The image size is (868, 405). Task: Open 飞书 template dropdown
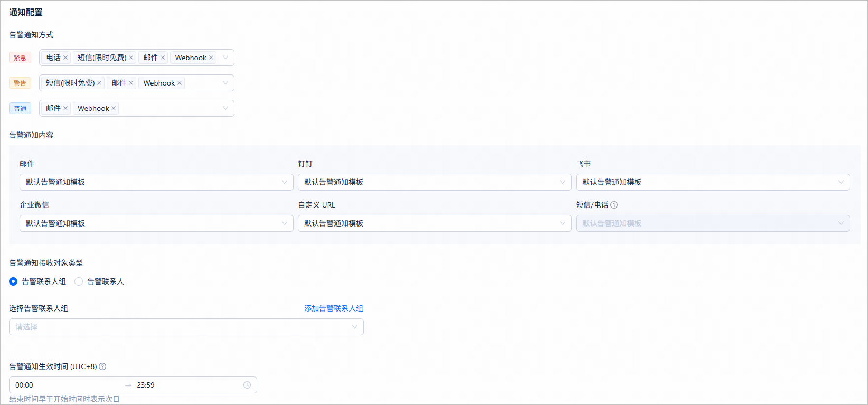[x=713, y=182]
